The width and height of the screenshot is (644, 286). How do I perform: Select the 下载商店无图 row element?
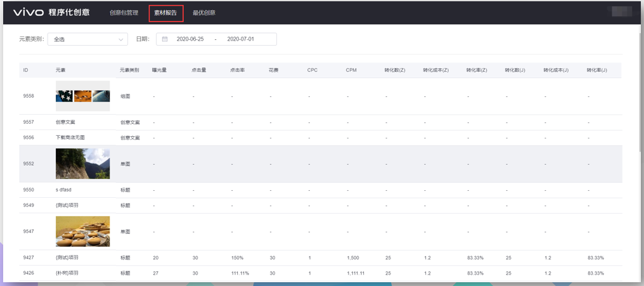pyautogui.click(x=70, y=138)
